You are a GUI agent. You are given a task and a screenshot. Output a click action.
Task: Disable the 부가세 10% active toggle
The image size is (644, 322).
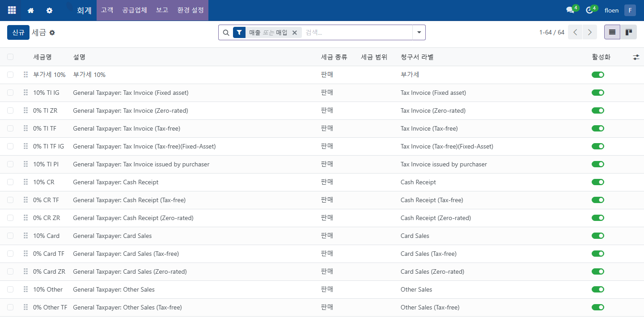pyautogui.click(x=598, y=75)
